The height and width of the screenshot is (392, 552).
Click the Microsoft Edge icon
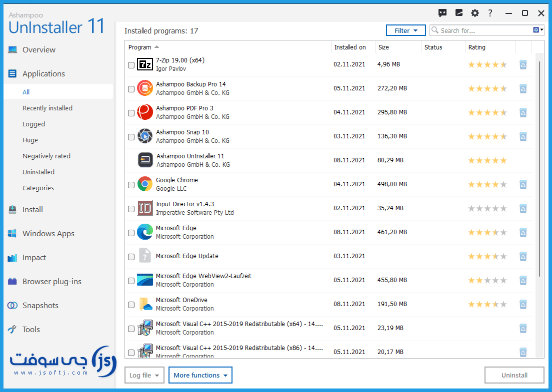click(x=144, y=232)
